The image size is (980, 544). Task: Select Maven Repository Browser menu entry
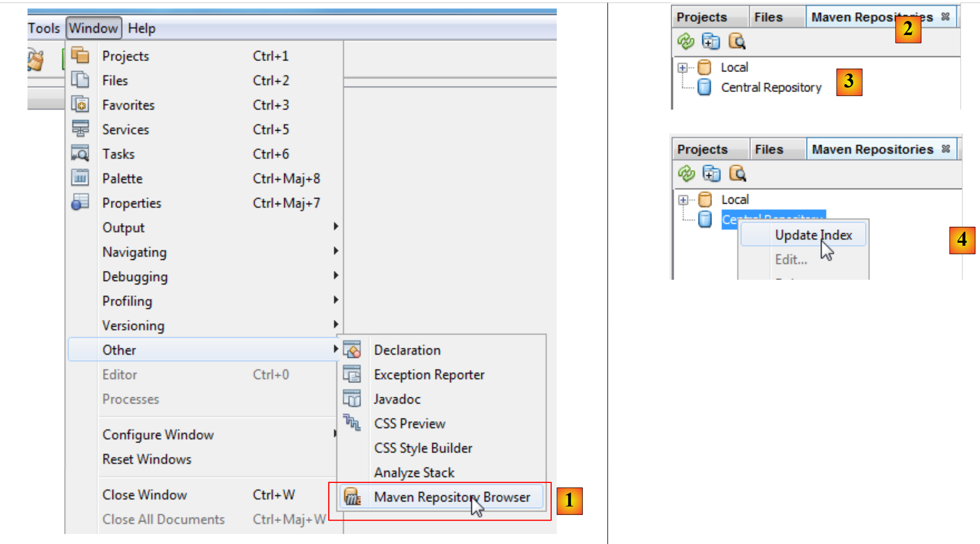452,497
